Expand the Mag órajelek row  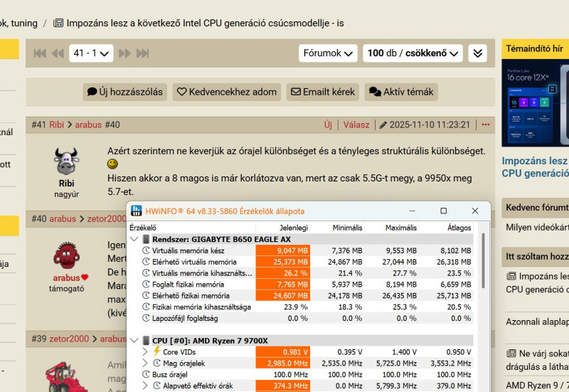pos(145,363)
